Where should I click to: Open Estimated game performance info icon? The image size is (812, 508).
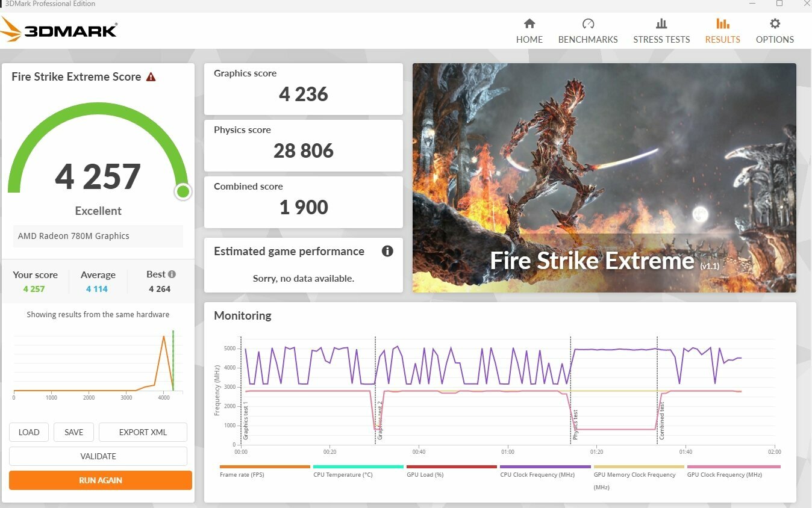[388, 251]
